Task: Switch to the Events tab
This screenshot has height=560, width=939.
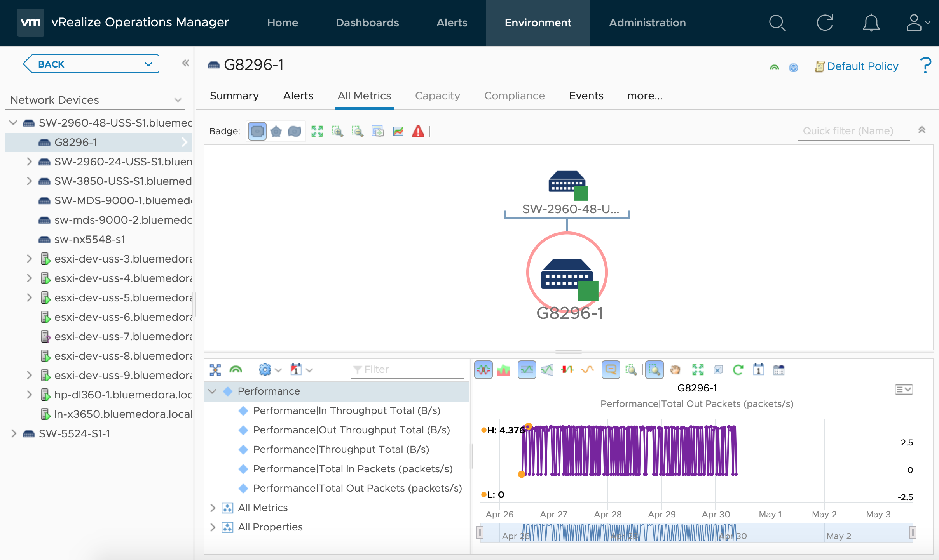Action: [586, 96]
